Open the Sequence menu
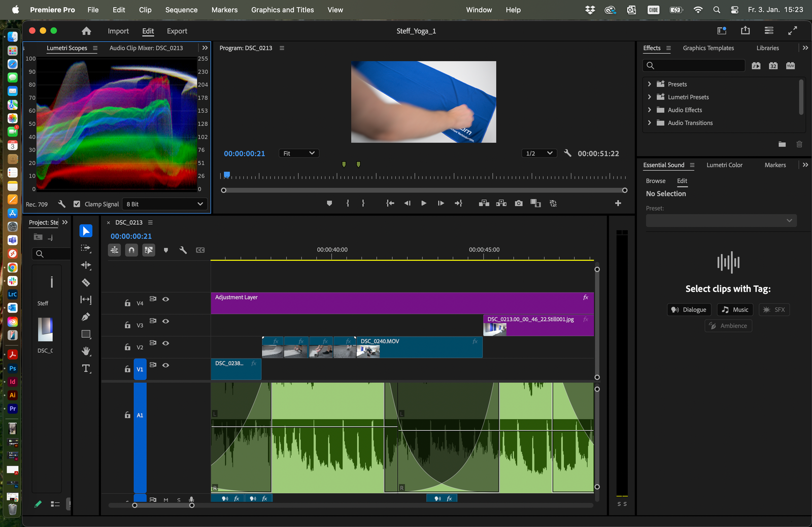812x527 pixels. tap(181, 10)
